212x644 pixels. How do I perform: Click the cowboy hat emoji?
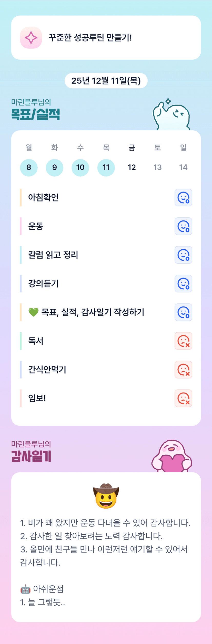point(106,495)
